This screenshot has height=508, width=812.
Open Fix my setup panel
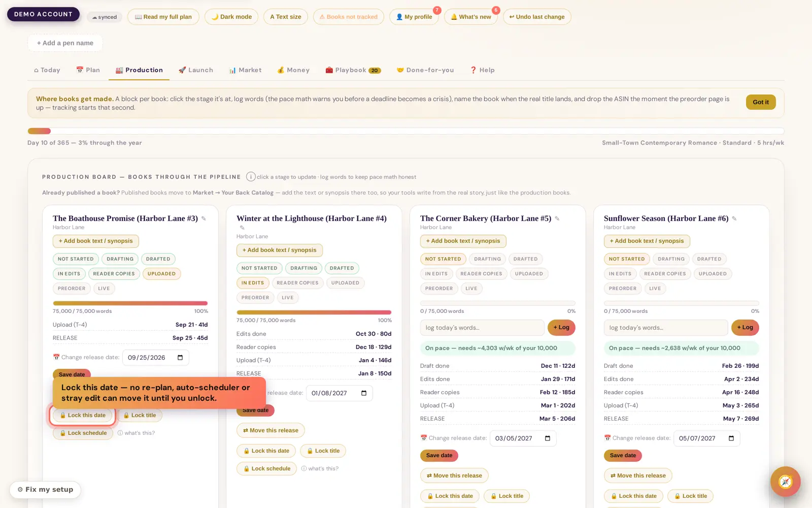(x=45, y=490)
